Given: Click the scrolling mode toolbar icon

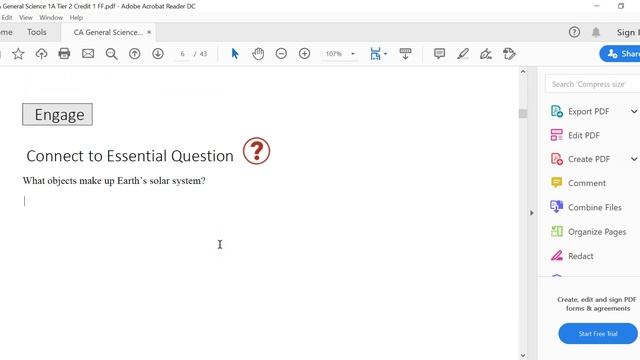Looking at the screenshot, I should [x=405, y=53].
